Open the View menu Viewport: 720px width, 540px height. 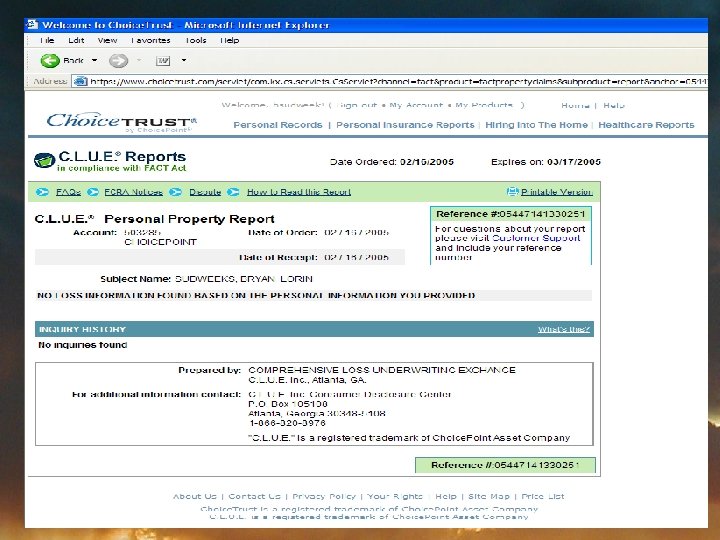(107, 40)
